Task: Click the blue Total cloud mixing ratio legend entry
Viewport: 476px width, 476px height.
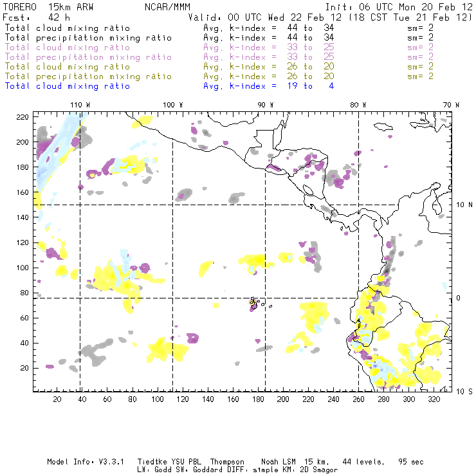Action: tap(68, 86)
